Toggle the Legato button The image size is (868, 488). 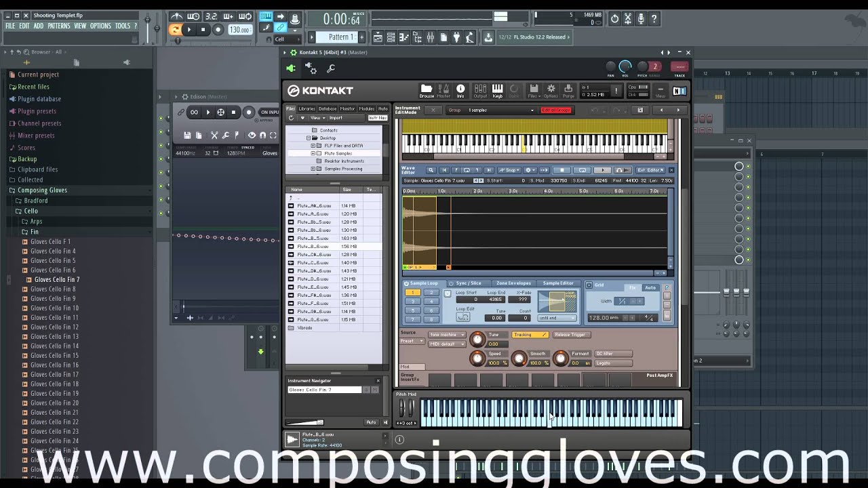click(x=613, y=363)
